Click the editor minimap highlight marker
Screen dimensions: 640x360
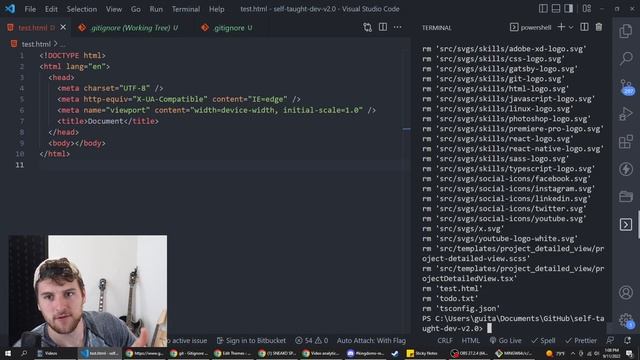click(406, 129)
